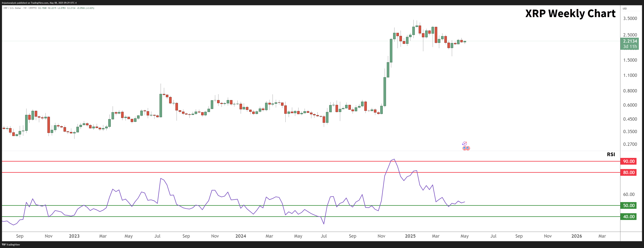Screen dimensions: 644x248
Task: Click the TradingView logo at the bottom left
Action: point(11,245)
